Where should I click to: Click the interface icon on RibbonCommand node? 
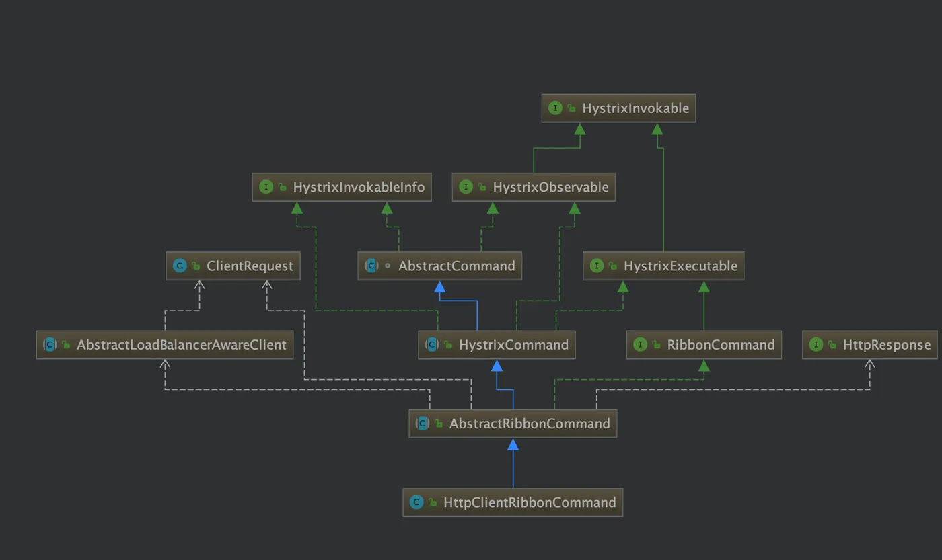pos(640,344)
